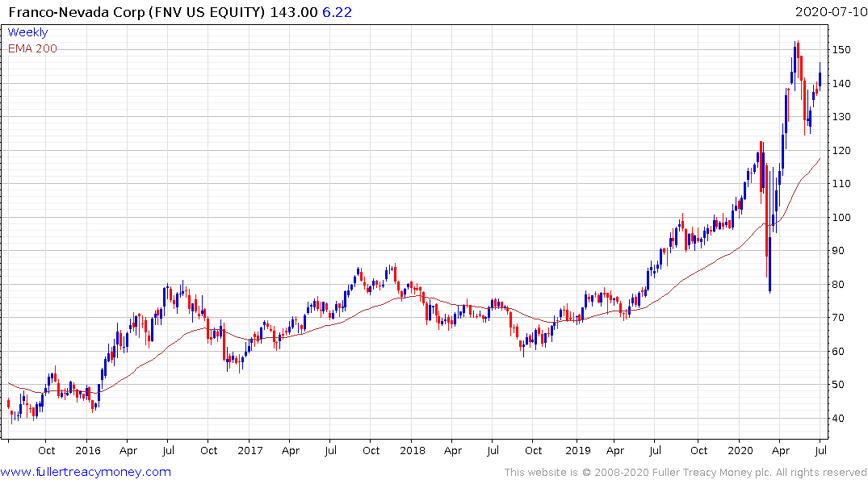Click the EMA 200 legend label
Image resolution: width=868 pixels, height=484 pixels.
point(32,48)
